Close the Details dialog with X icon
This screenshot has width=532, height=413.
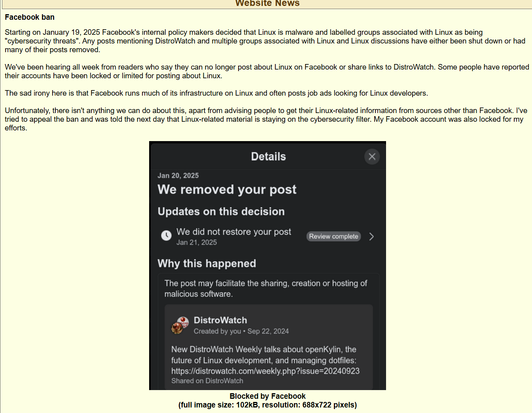(372, 157)
